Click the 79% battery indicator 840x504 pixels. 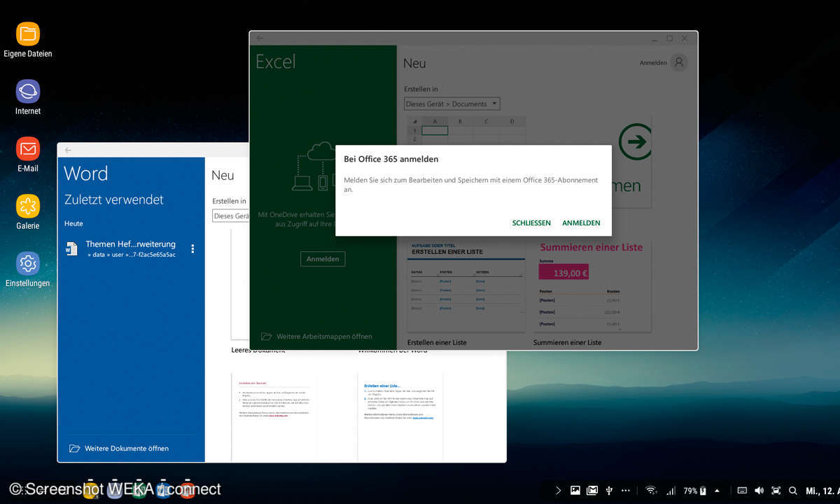coord(695,491)
